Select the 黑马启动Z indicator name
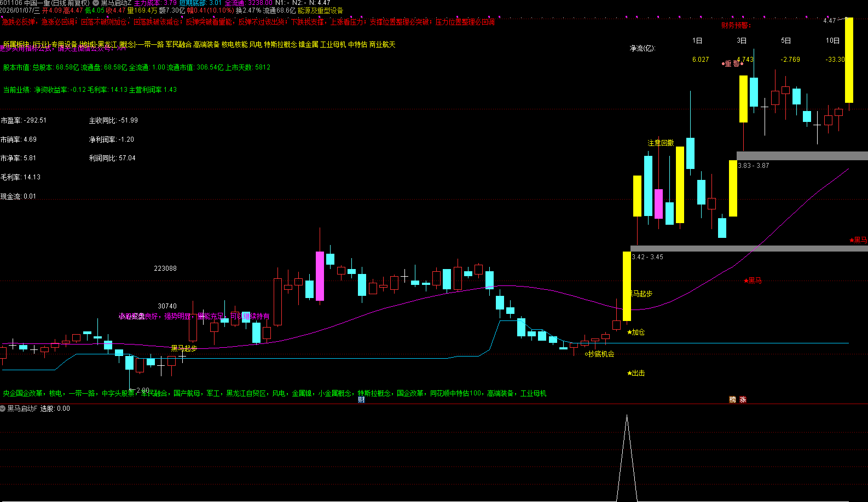 click(x=116, y=3)
